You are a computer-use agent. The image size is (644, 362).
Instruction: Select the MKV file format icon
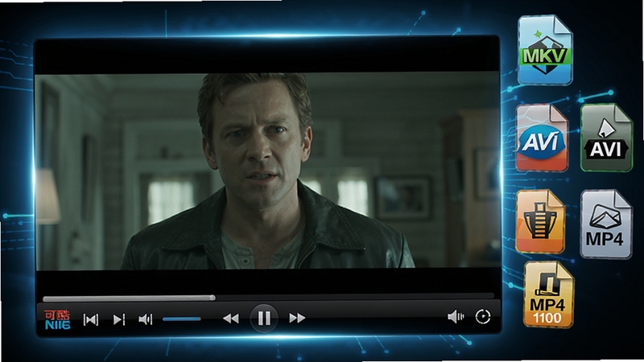[545, 50]
